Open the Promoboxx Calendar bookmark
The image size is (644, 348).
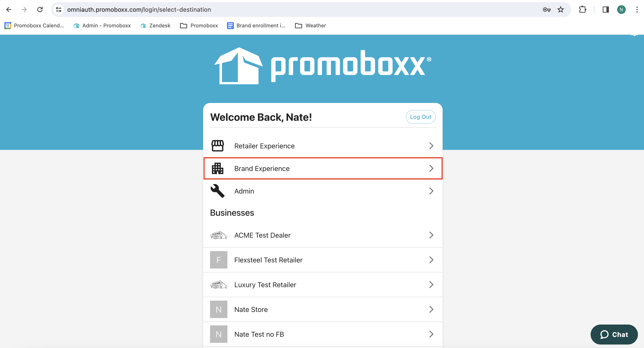[x=34, y=26]
